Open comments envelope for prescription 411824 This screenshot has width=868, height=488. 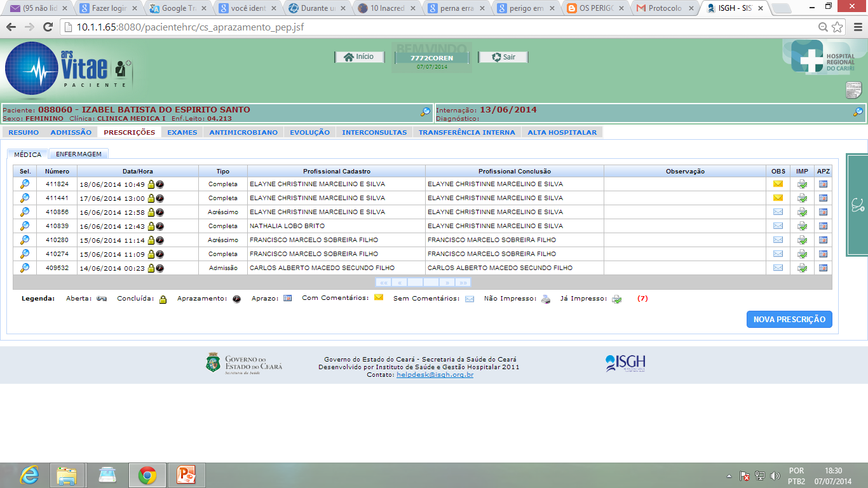click(x=778, y=184)
